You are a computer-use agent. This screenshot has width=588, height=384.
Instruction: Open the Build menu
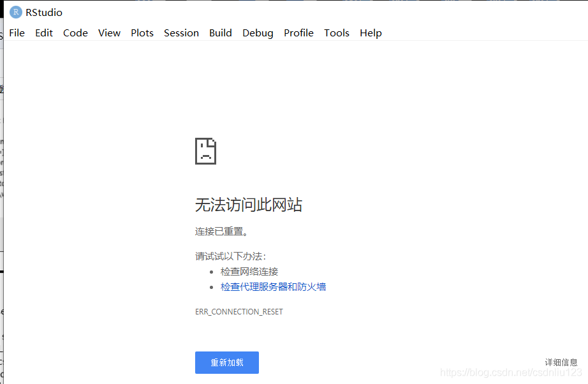[x=221, y=33]
